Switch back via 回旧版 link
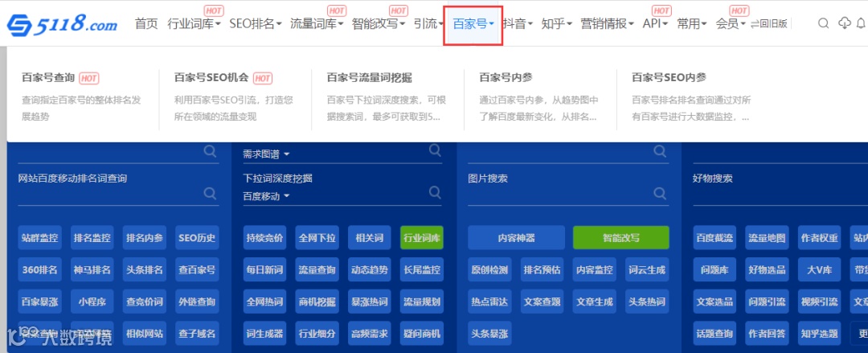This screenshot has height=353, width=868. click(769, 24)
